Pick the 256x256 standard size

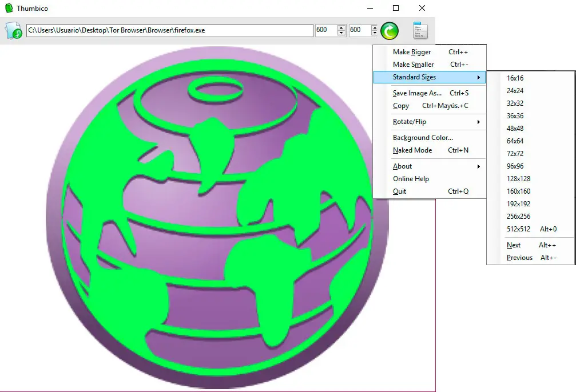[x=530, y=217]
